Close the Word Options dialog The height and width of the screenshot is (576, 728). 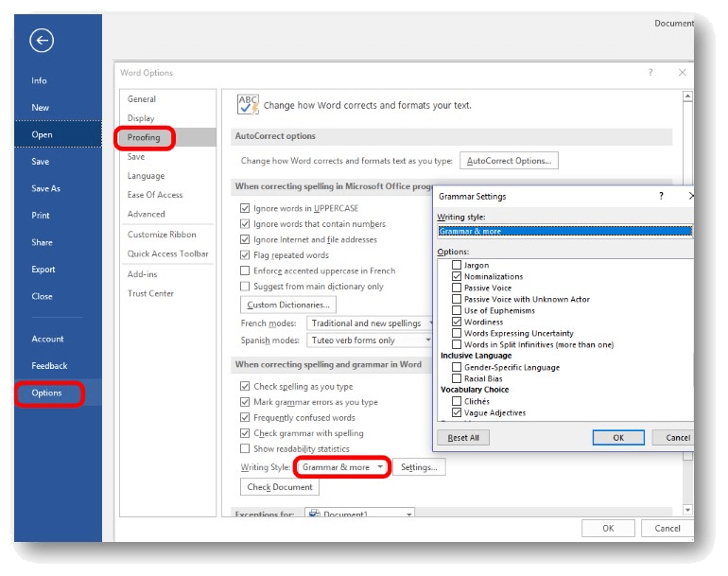click(x=683, y=72)
